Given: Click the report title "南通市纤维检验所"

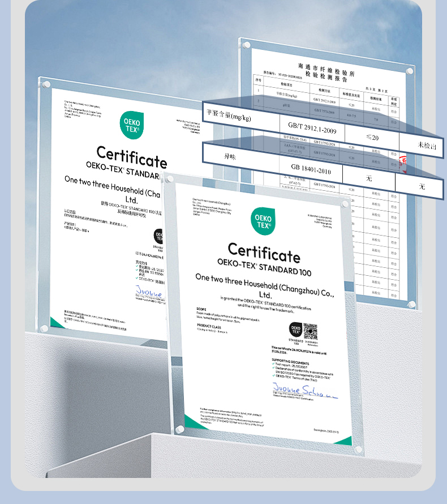Looking at the screenshot, I should [326, 70].
